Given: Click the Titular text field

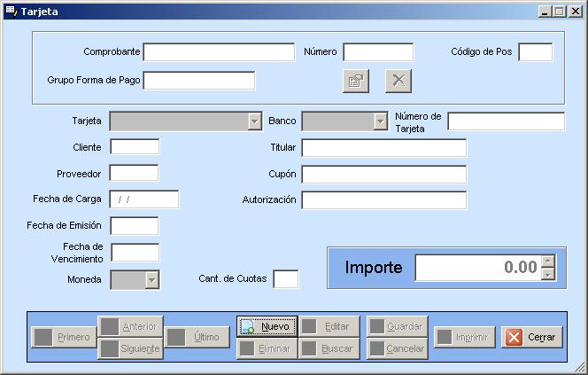Looking at the screenshot, I should [383, 147].
